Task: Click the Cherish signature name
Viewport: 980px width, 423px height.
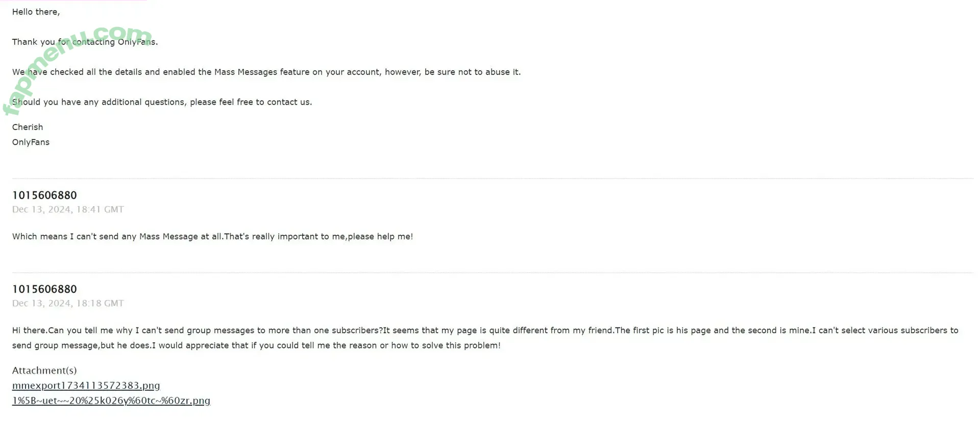Action: [28, 127]
